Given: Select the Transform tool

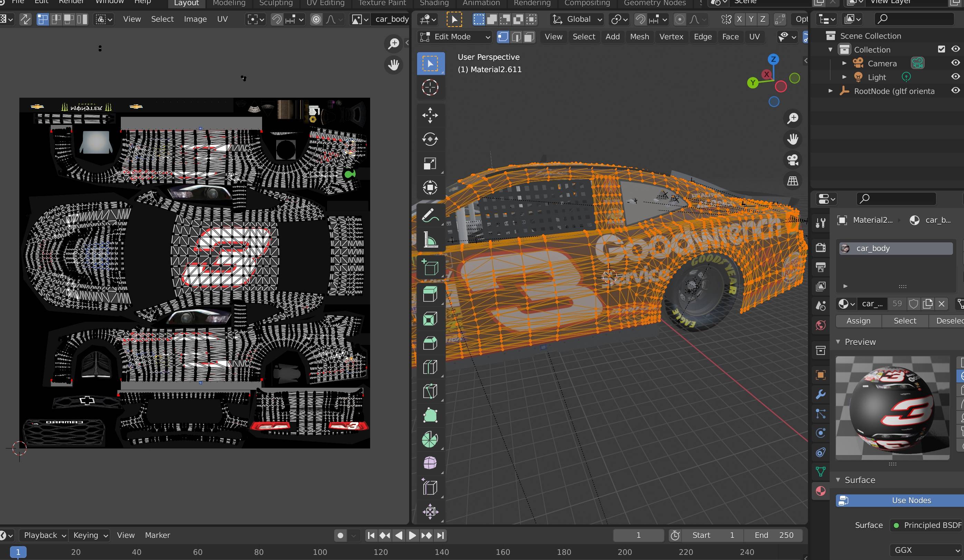Looking at the screenshot, I should (x=430, y=187).
